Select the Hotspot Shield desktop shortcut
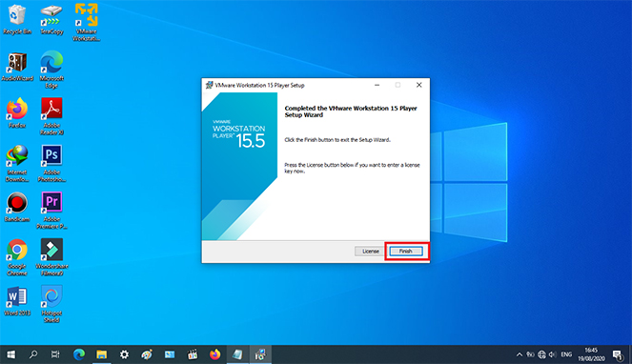This screenshot has height=364, width=632. 51,304
